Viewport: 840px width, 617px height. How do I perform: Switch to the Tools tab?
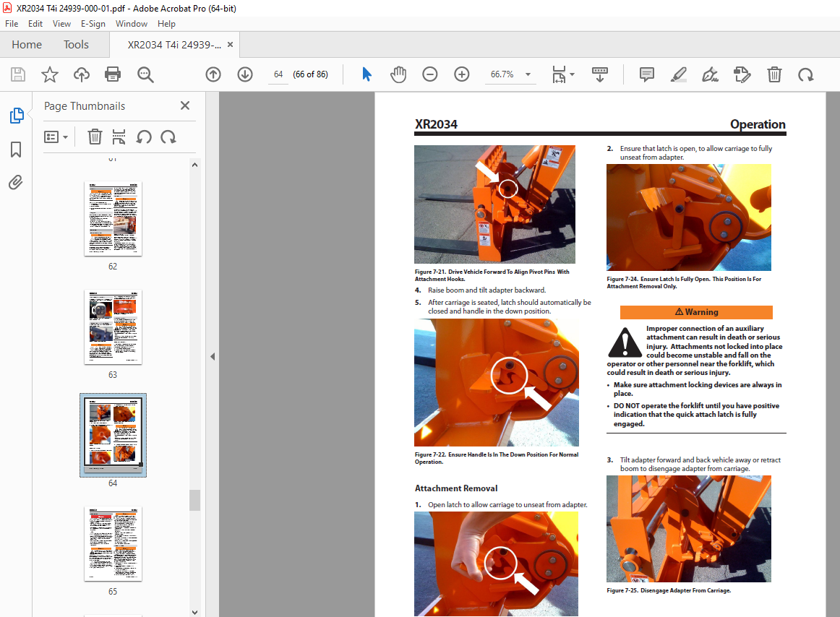[x=76, y=45]
